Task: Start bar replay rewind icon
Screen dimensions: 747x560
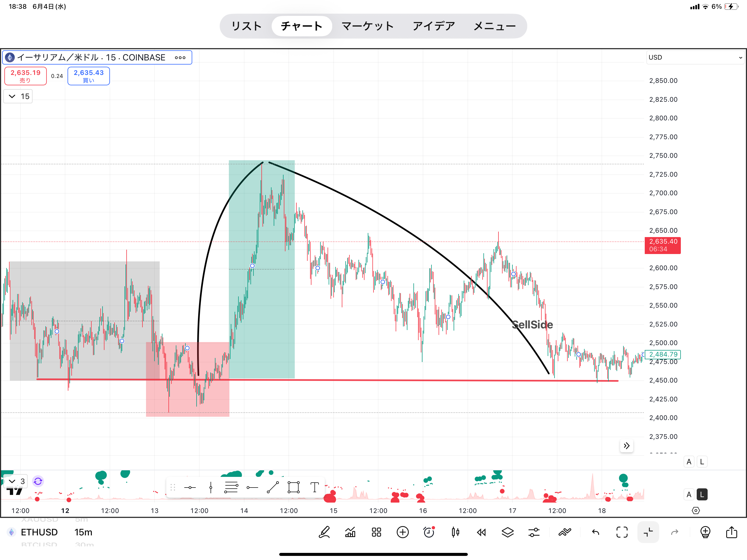Action: [x=481, y=532]
